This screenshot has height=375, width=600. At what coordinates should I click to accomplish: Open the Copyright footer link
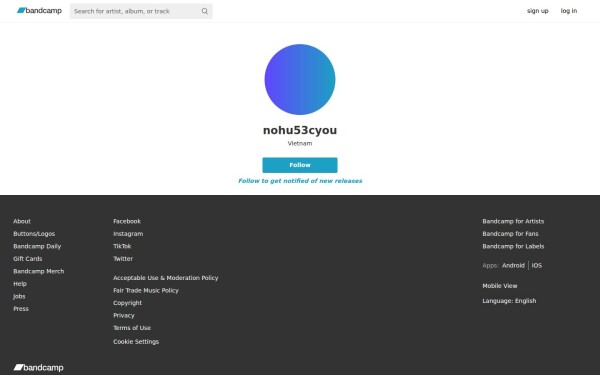tap(127, 303)
